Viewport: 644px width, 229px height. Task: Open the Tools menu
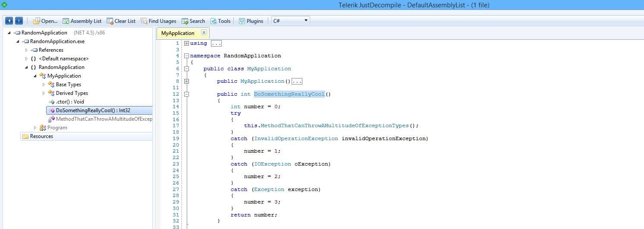(x=220, y=21)
